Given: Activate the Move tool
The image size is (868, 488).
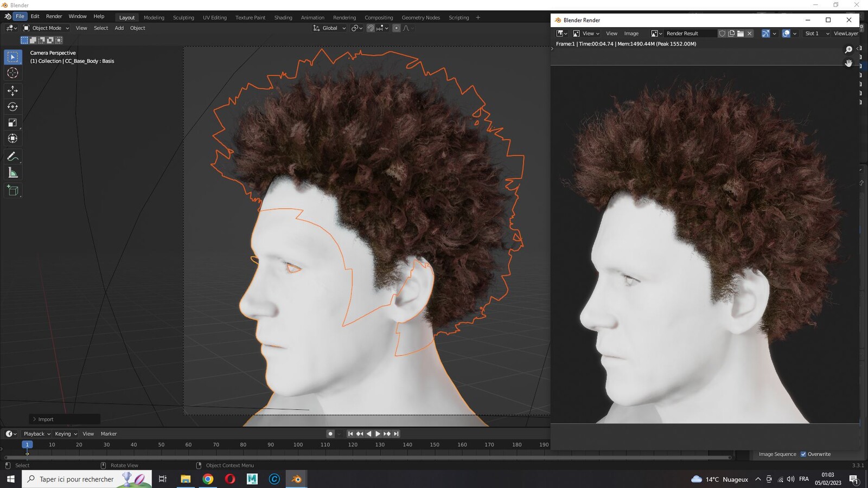Looking at the screenshot, I should pyautogui.click(x=12, y=91).
